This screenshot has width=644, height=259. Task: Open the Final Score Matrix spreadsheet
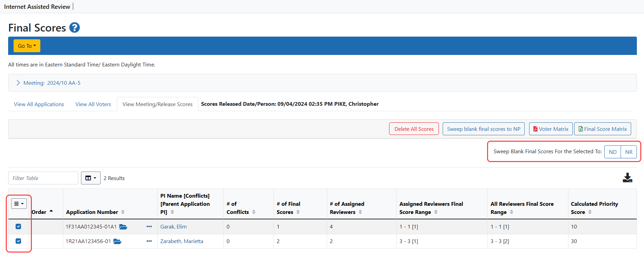click(603, 129)
